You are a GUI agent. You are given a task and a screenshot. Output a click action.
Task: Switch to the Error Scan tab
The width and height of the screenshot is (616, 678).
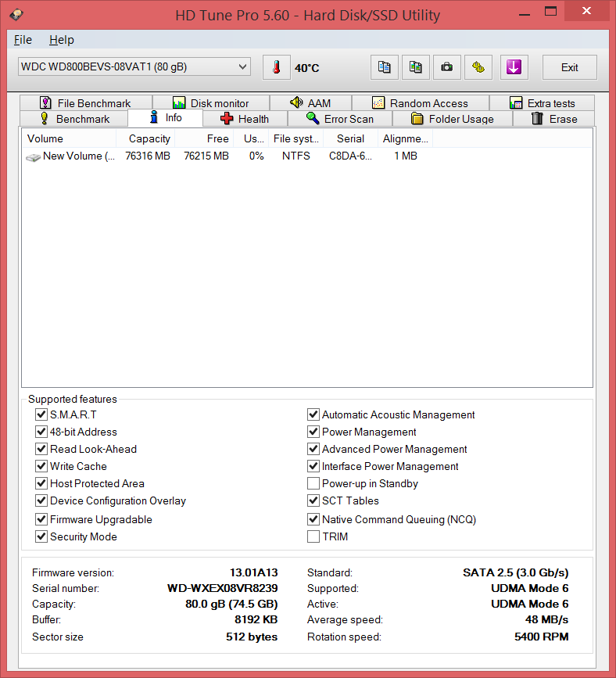coord(340,119)
